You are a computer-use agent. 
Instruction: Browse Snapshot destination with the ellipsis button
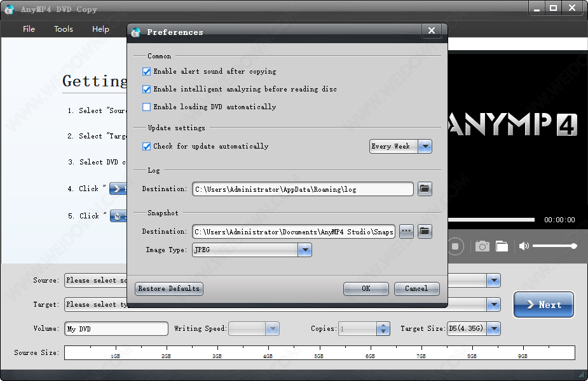pyautogui.click(x=406, y=232)
